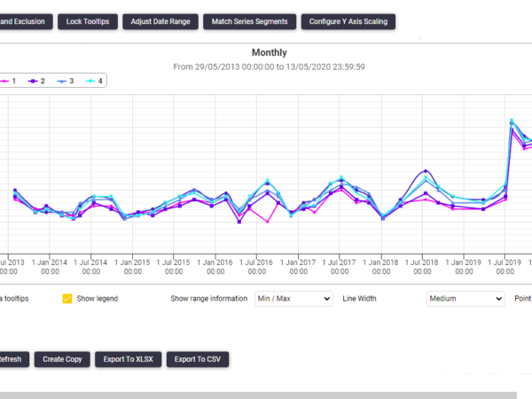The width and height of the screenshot is (532, 399).
Task: Click the 'Line Width' label
Action: click(359, 299)
